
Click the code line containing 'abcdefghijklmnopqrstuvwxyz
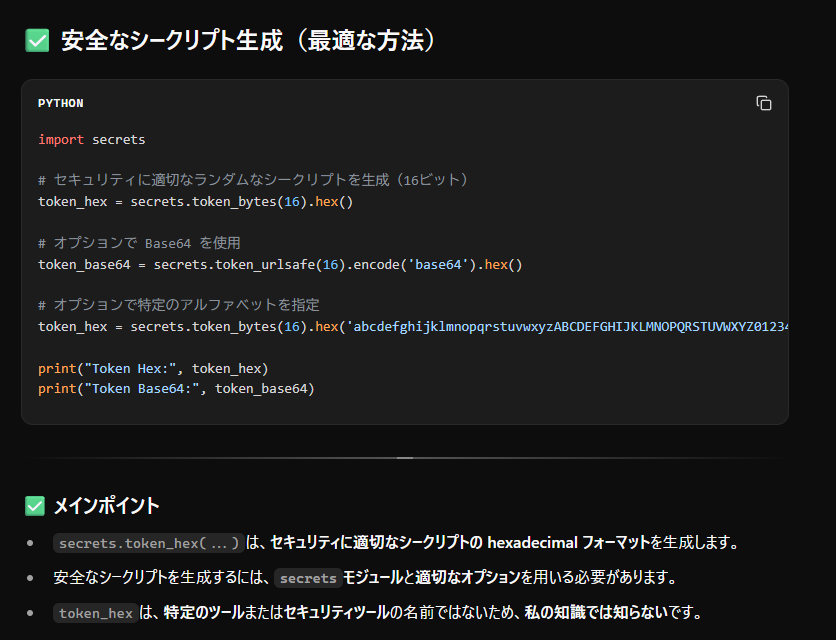[x=413, y=326]
